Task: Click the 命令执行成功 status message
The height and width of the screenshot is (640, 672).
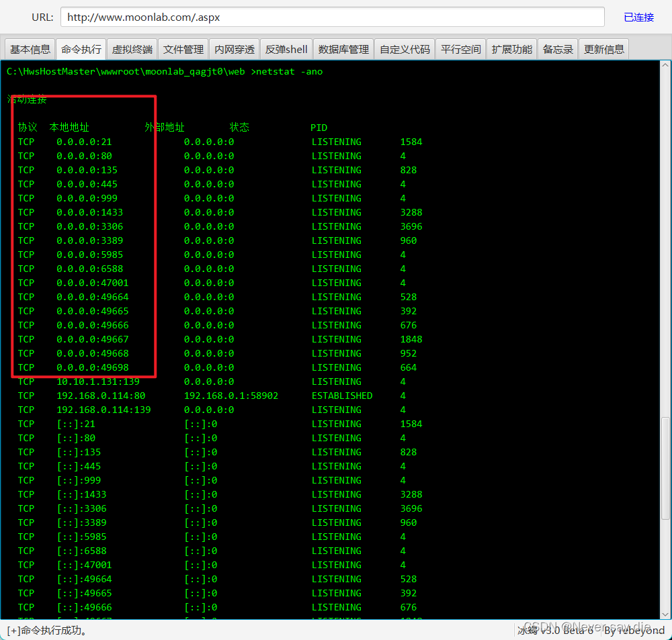Action: click(48, 631)
